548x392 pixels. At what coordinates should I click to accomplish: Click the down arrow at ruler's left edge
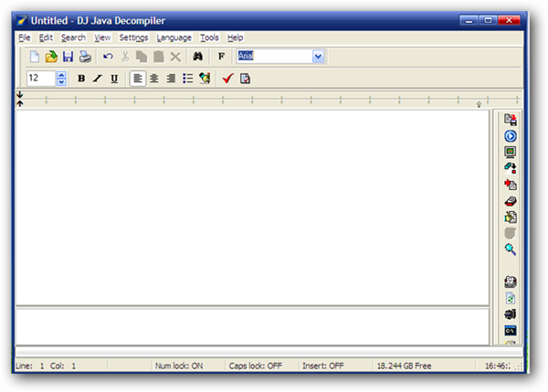click(x=20, y=94)
